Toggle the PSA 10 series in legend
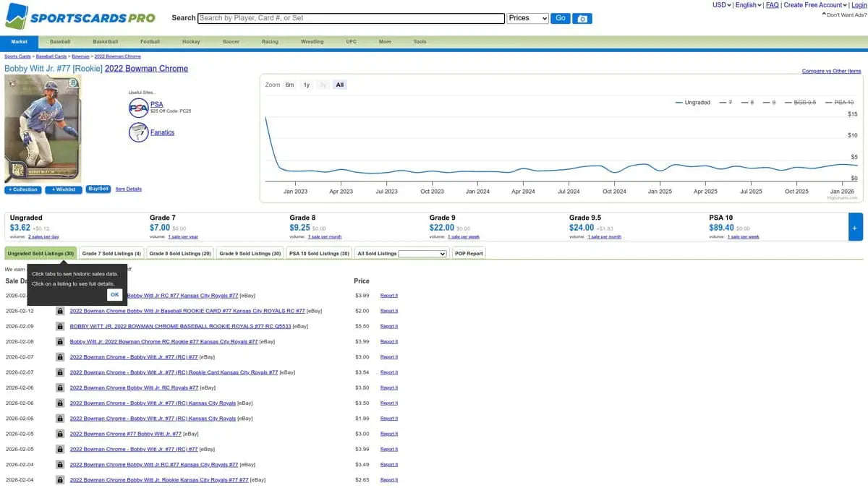This screenshot has width=868, height=488. (x=839, y=103)
